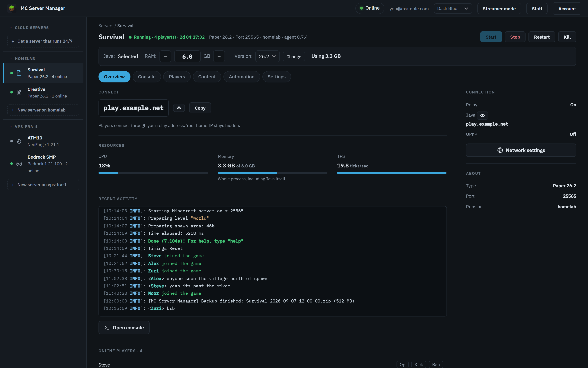Collapse the HOMELAB section
This screenshot has height=368, width=588.
22,59
